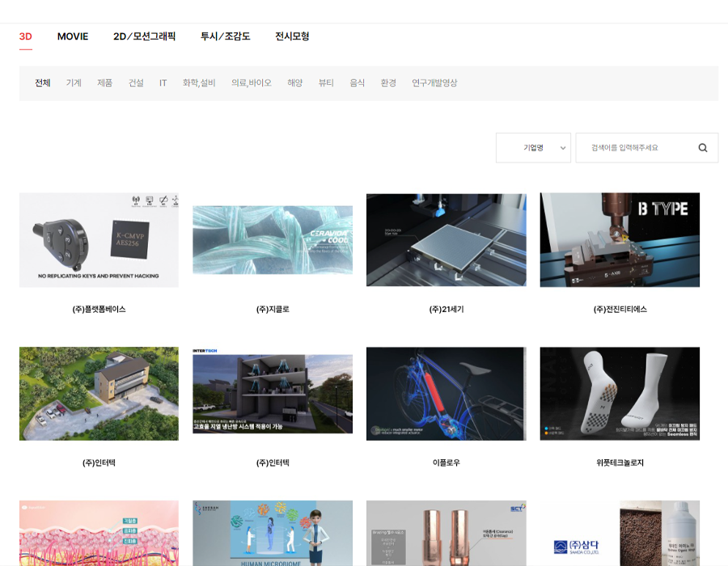Click the (주)전진티티에스 company name

coord(620,310)
